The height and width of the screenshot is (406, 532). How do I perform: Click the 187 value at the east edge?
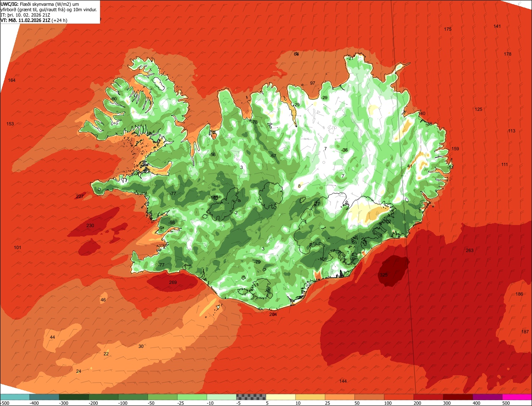click(525, 332)
